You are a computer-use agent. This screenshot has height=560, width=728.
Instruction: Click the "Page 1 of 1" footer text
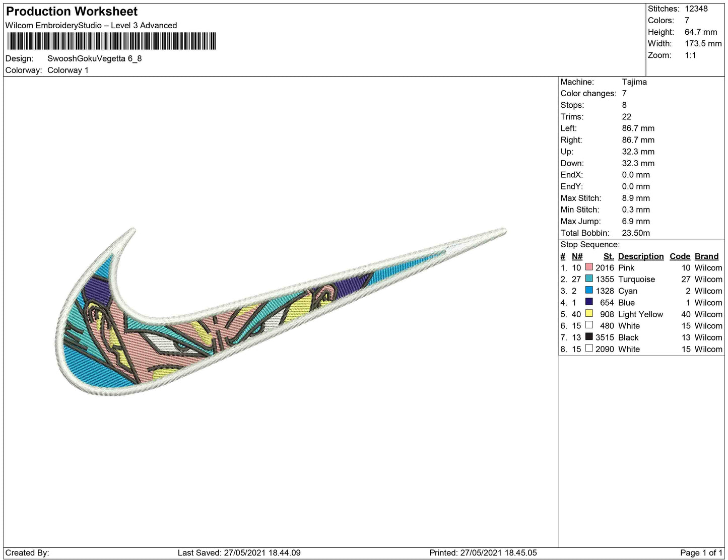click(x=701, y=553)
